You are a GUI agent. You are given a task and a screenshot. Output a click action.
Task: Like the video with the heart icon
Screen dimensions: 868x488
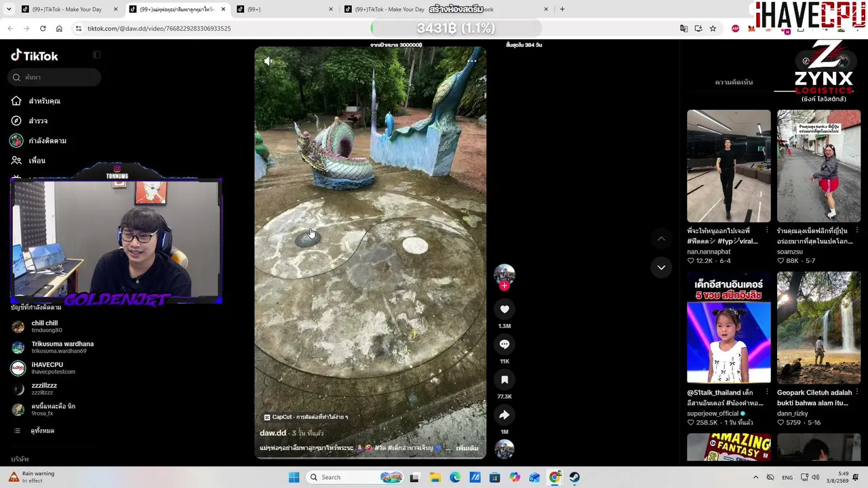(x=505, y=309)
